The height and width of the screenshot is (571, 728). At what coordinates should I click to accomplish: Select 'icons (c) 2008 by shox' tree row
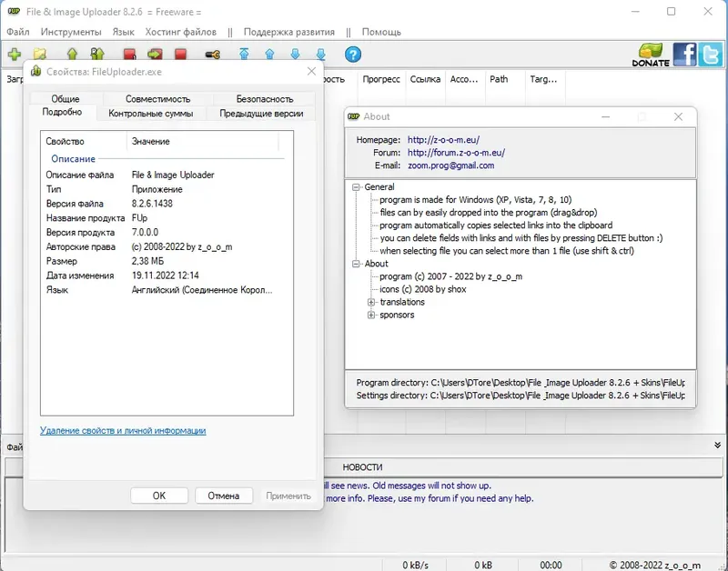[423, 289]
